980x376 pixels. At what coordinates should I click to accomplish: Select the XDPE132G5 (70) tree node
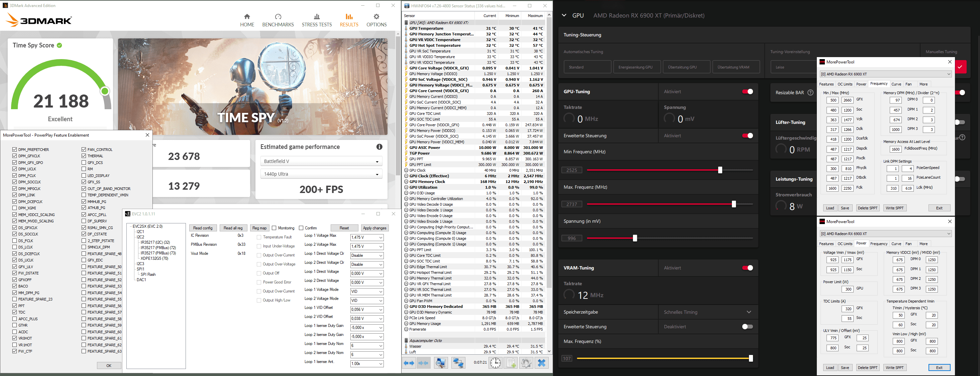pyautogui.click(x=154, y=258)
